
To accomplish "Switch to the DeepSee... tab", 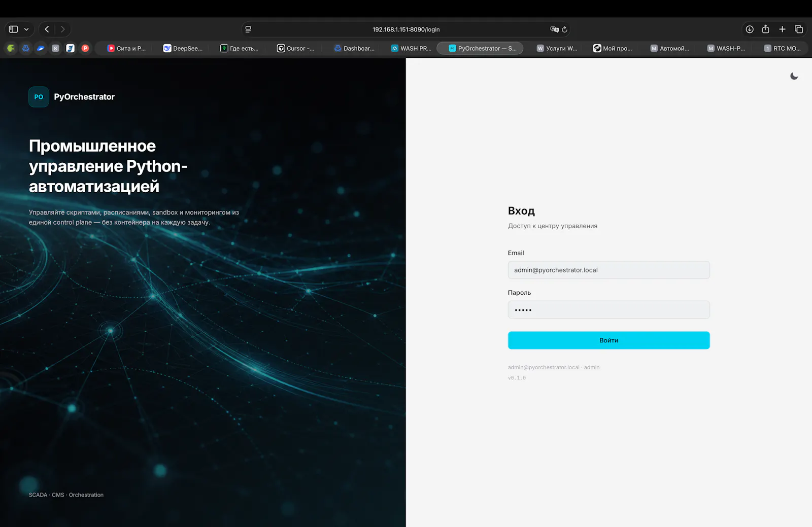I will (x=183, y=48).
